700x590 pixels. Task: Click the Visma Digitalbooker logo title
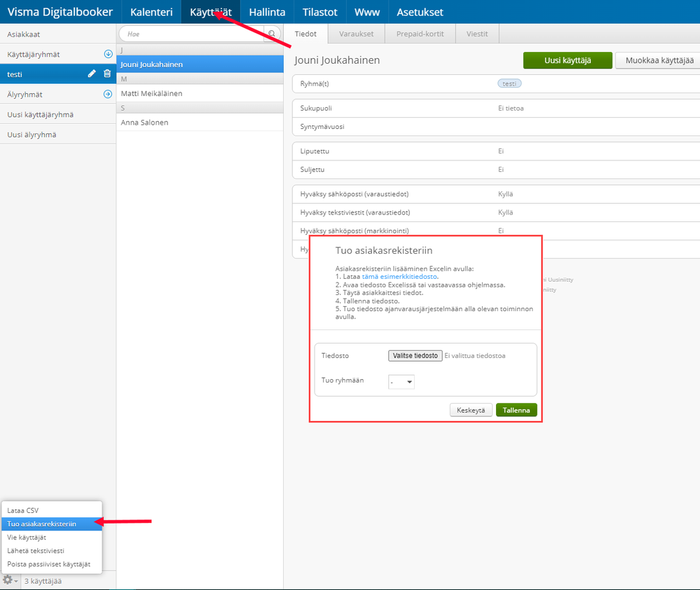point(60,12)
